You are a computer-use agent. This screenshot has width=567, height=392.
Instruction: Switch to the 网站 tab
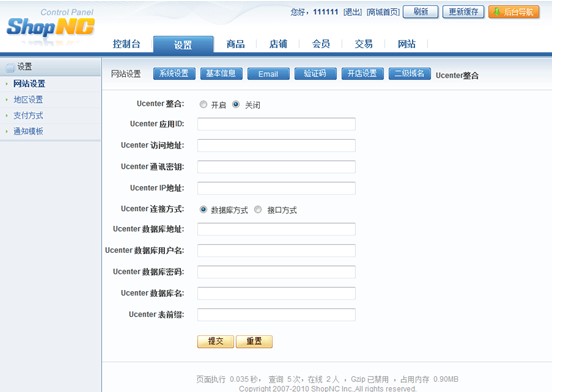click(406, 44)
